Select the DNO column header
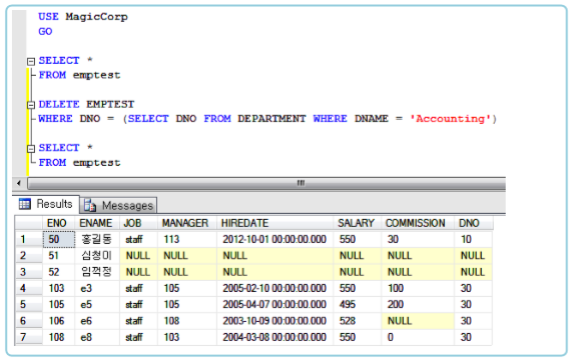 474,223
